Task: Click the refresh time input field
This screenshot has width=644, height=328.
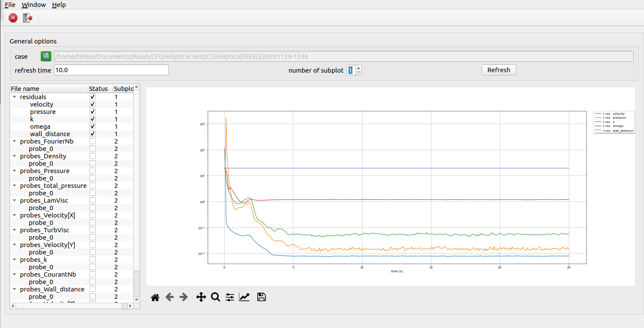Action: 111,70
